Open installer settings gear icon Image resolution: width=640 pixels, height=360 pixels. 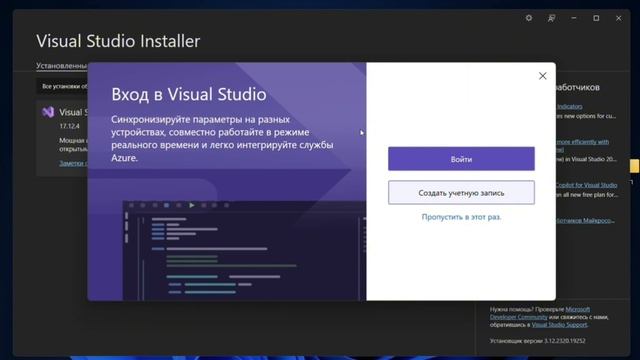pos(529,18)
